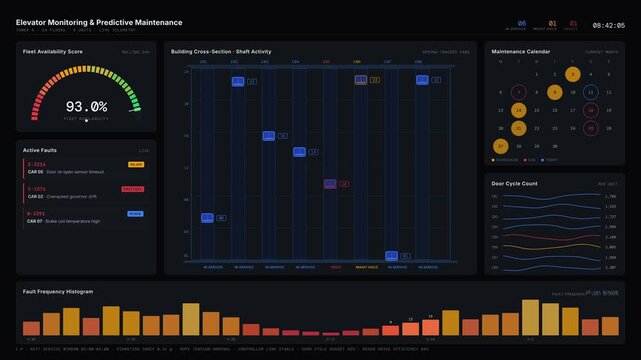Click the amber door cycle trend line
Viewport: 641px width, 360px height.
[x=552, y=247]
